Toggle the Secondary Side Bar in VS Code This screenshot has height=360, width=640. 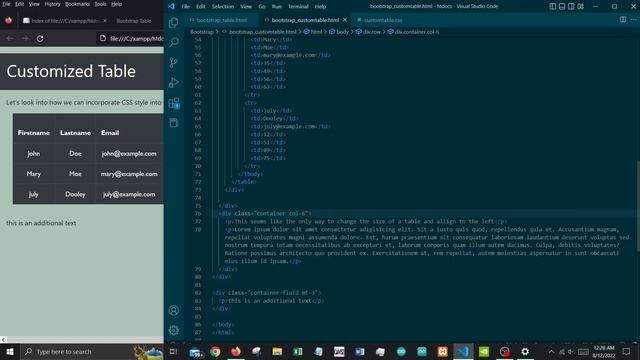pos(571,6)
